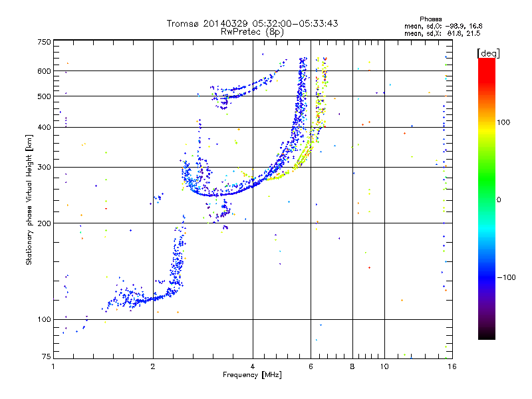Click the y-axis label '500'
This screenshot has width=532, height=399.
pyautogui.click(x=44, y=96)
